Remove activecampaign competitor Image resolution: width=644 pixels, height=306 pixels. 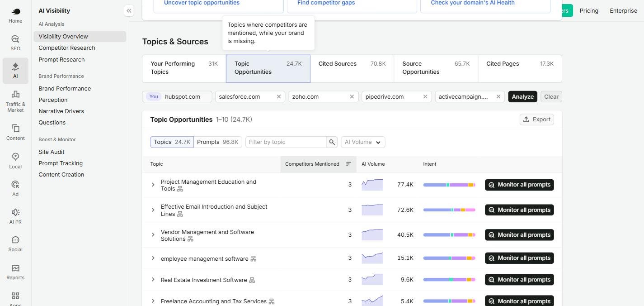point(498,96)
